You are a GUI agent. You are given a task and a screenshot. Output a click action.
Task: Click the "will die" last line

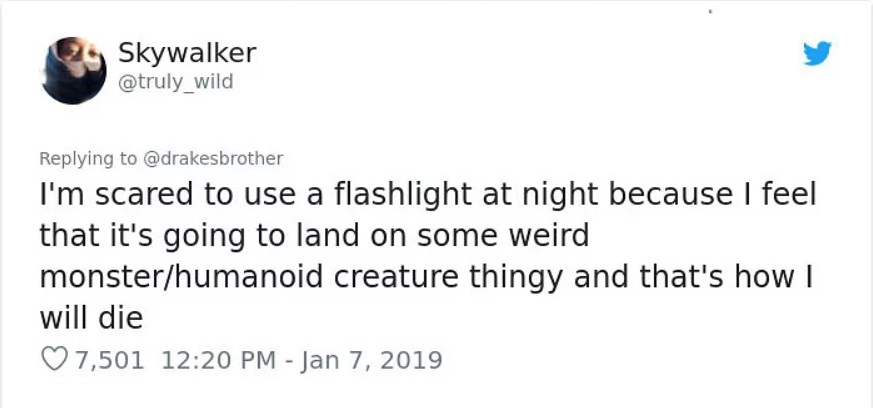(x=91, y=318)
